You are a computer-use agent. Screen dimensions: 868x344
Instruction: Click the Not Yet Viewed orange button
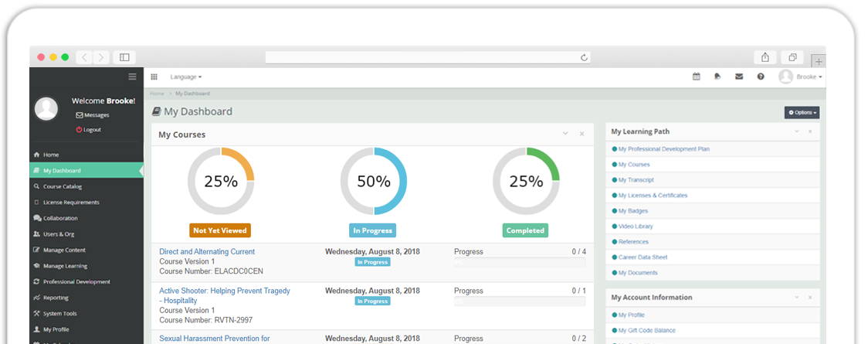(x=220, y=230)
